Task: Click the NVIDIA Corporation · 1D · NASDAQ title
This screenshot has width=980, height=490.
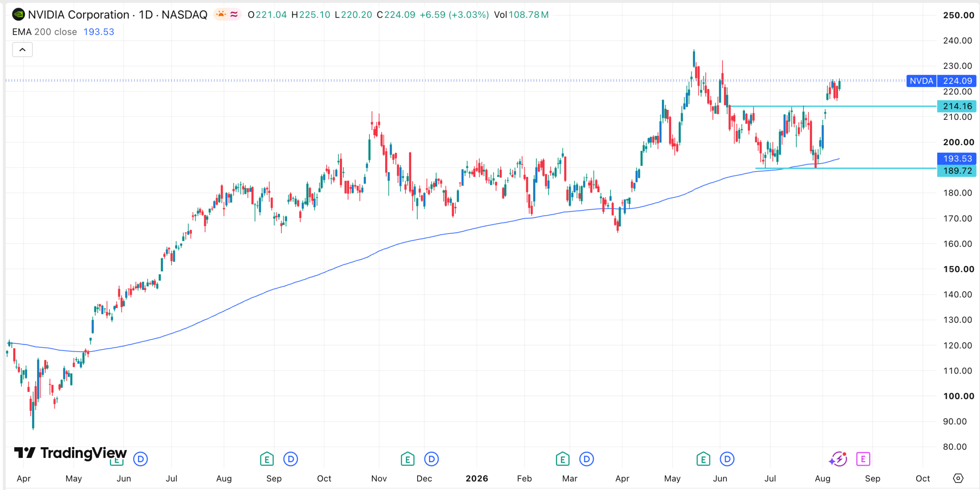Action: 118,15
